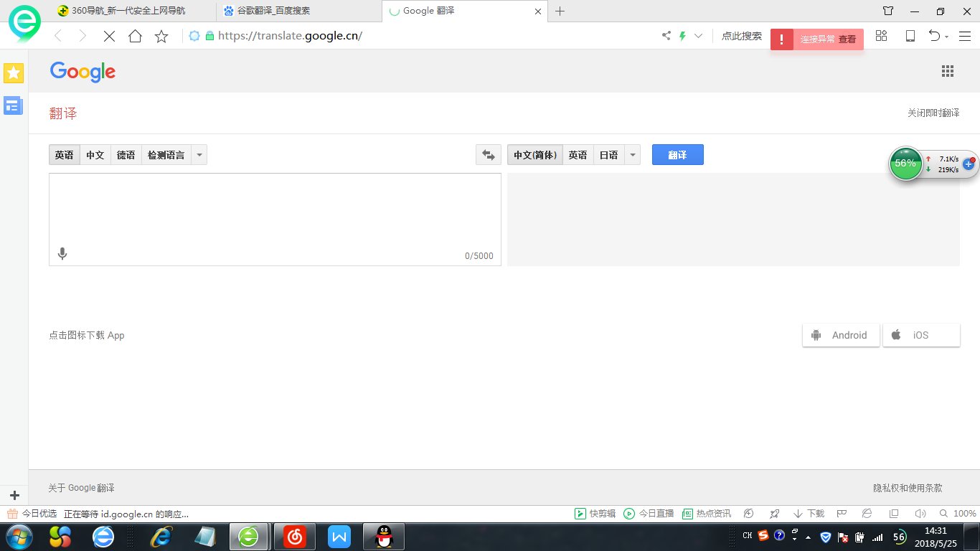Stop page loading with X icon

click(x=109, y=36)
